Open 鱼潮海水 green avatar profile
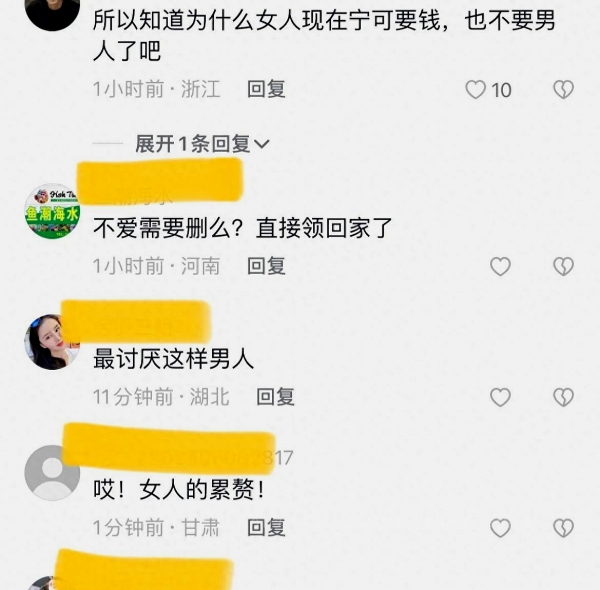This screenshot has width=600, height=590. [52, 211]
